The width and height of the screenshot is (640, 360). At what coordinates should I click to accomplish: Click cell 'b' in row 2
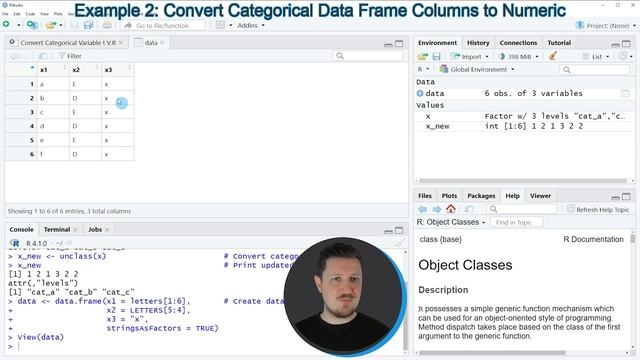(x=53, y=98)
